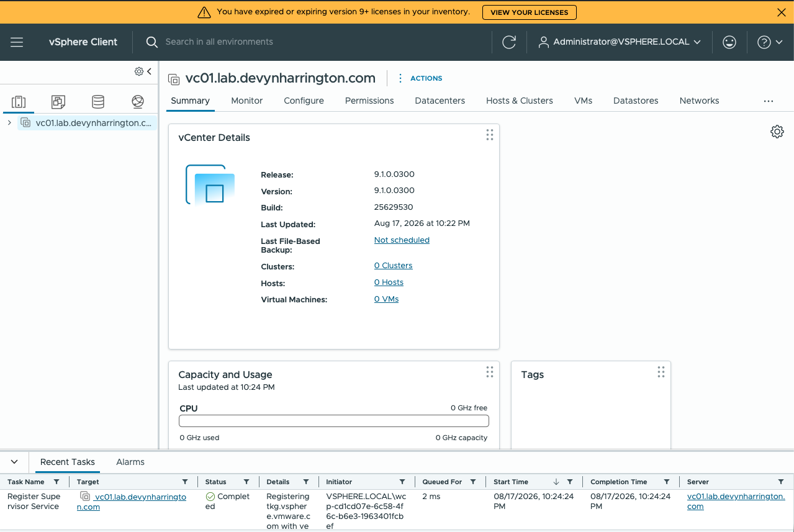Screen dimensions: 794x532
Task: Open the Permissions tab
Action: pos(369,101)
